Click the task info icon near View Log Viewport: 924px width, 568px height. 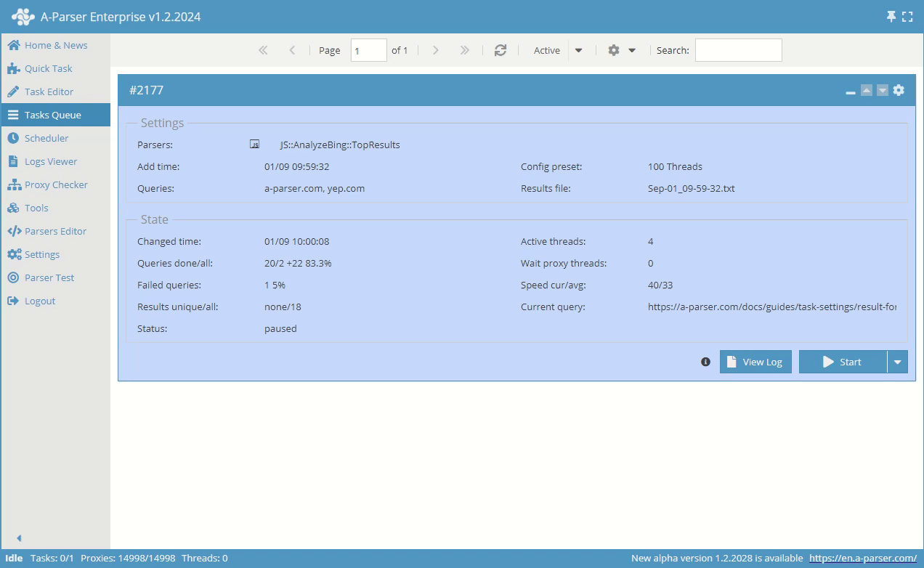point(705,362)
